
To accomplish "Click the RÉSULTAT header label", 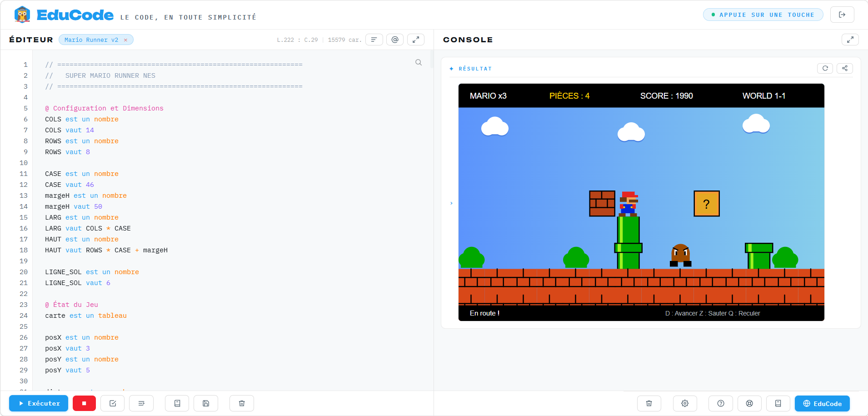I will (x=475, y=69).
